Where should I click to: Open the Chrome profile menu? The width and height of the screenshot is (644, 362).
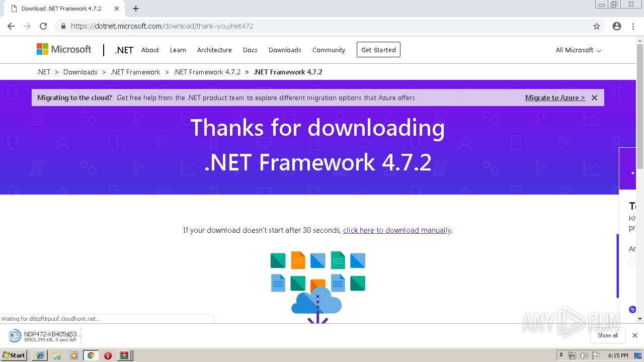coord(617,26)
